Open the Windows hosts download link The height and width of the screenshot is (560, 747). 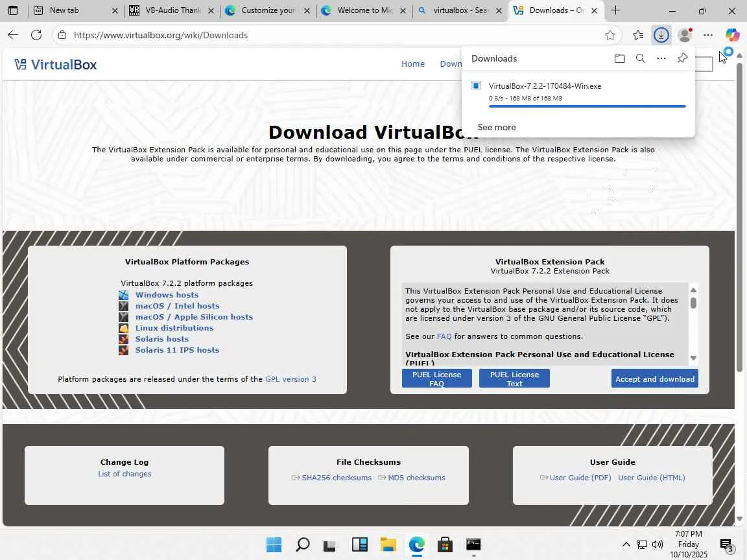(167, 295)
